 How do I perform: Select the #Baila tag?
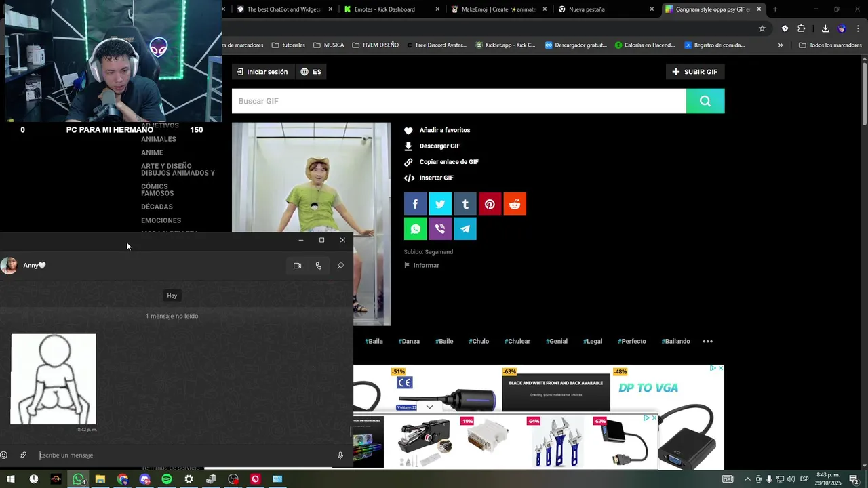[x=374, y=341]
